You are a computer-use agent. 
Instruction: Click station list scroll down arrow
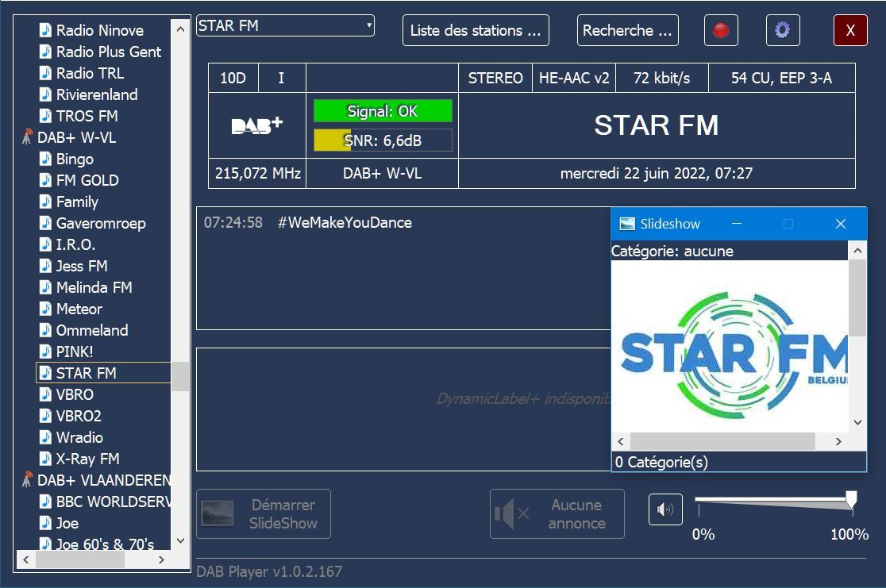(180, 540)
